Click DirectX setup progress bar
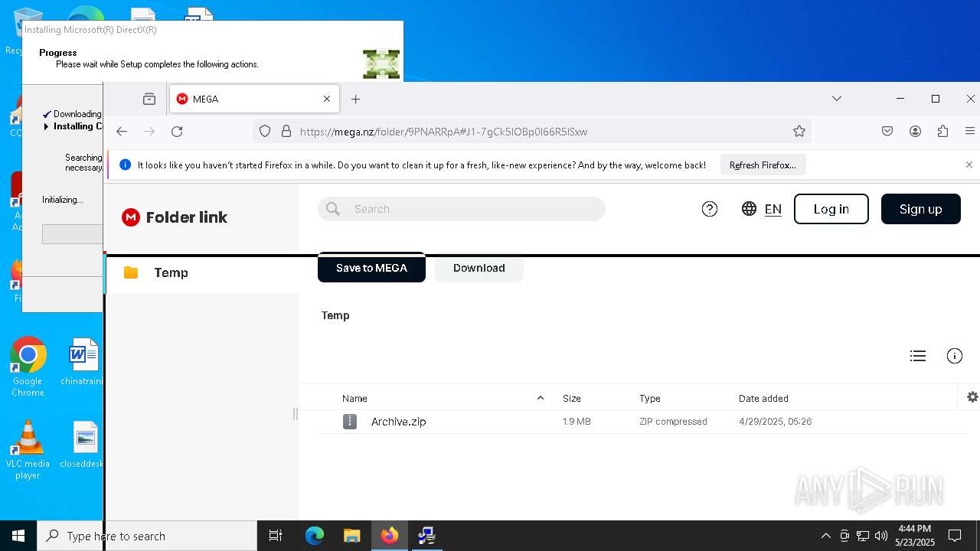The image size is (980, 551). [72, 234]
